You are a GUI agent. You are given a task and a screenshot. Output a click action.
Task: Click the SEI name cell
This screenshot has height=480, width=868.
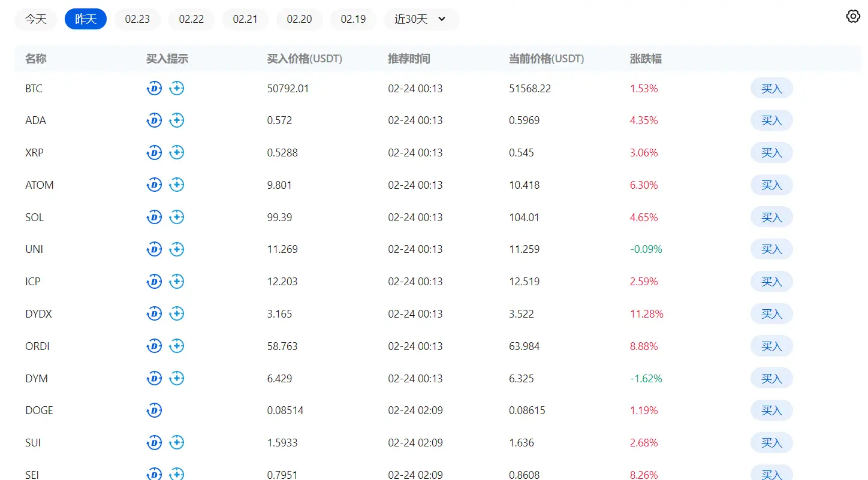pyautogui.click(x=32, y=475)
